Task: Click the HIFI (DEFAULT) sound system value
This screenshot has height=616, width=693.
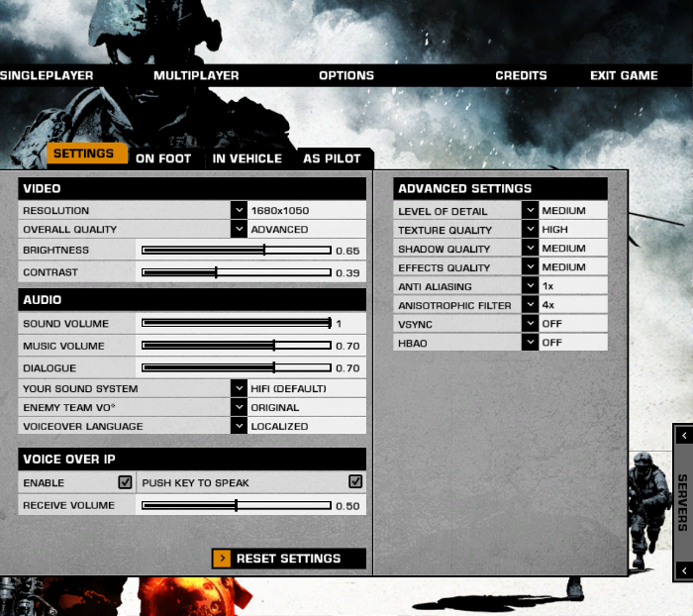Action: [x=289, y=388]
